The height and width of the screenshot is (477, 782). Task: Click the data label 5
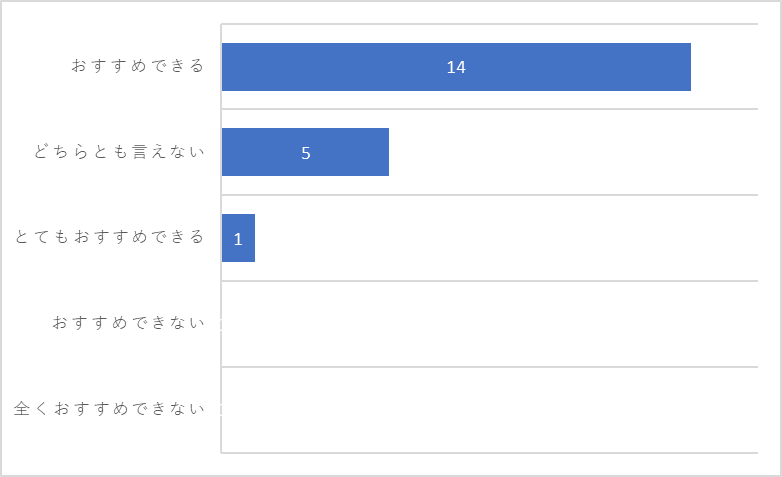(306, 153)
